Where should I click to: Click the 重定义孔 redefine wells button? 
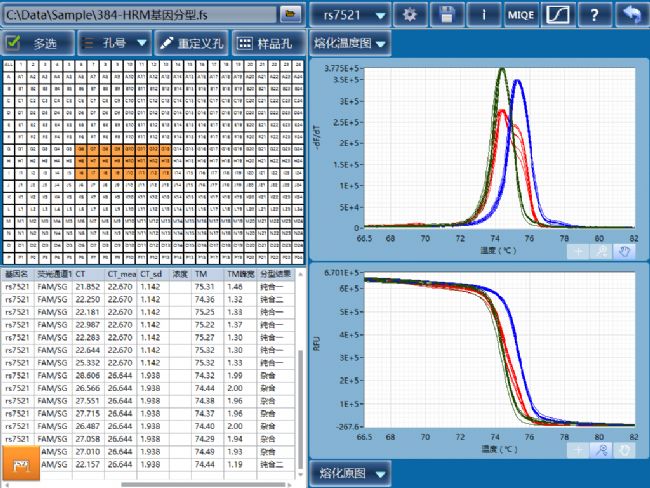pos(192,44)
